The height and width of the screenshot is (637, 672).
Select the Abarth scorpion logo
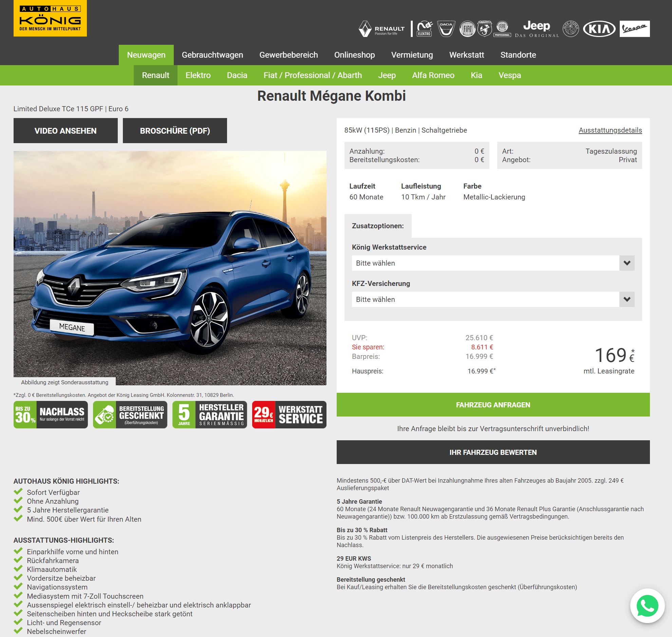point(485,29)
